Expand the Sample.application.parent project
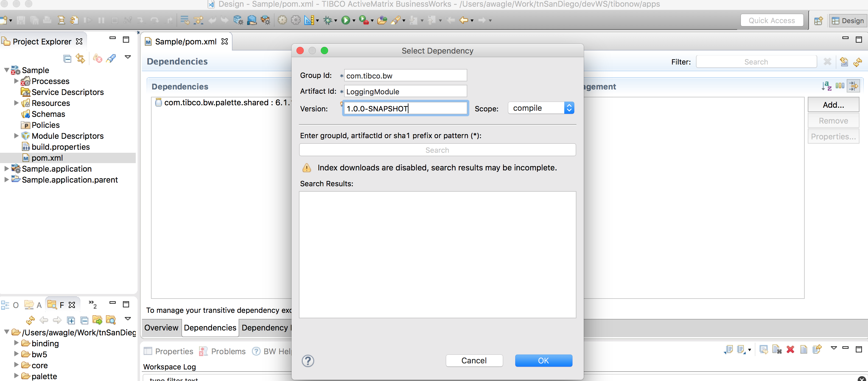Viewport: 868px width, 381px height. coord(6,180)
